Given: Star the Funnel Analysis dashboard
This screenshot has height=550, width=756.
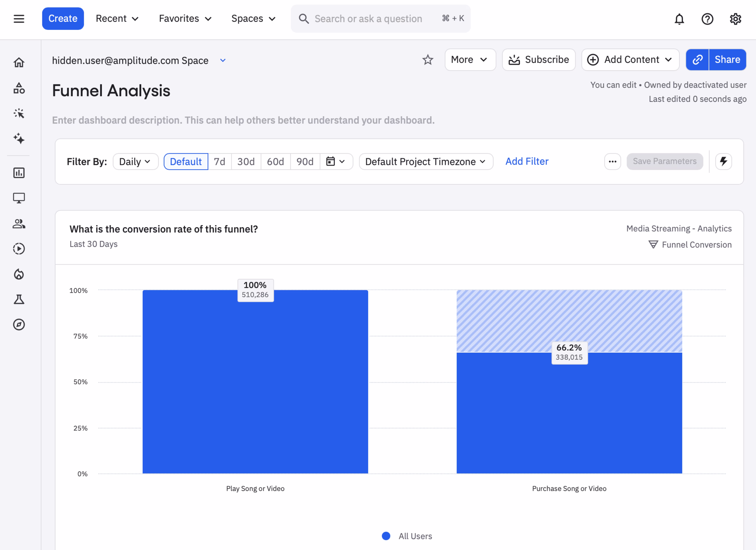Looking at the screenshot, I should [x=428, y=60].
